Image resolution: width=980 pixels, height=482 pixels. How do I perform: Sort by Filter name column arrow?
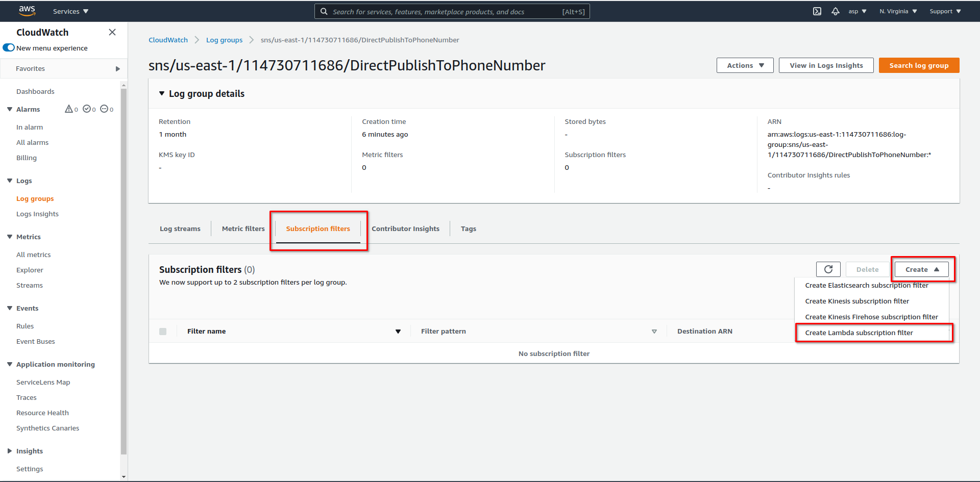click(x=398, y=332)
